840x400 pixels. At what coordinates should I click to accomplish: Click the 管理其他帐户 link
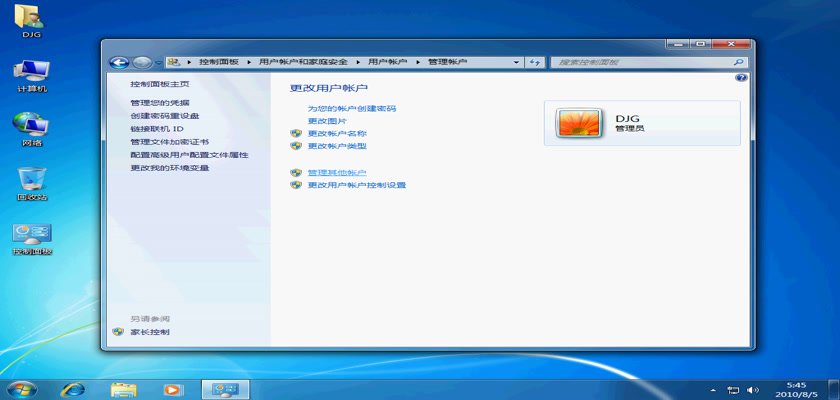point(337,172)
